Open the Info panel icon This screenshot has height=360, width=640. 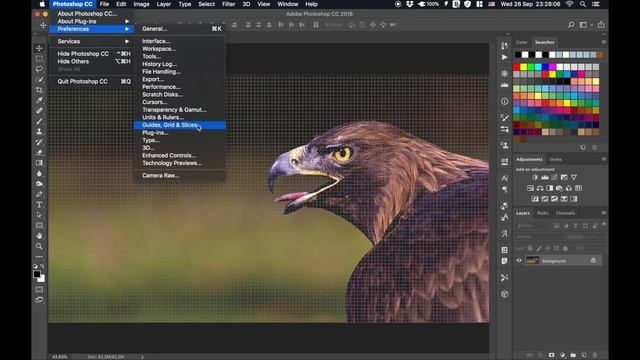point(505,101)
